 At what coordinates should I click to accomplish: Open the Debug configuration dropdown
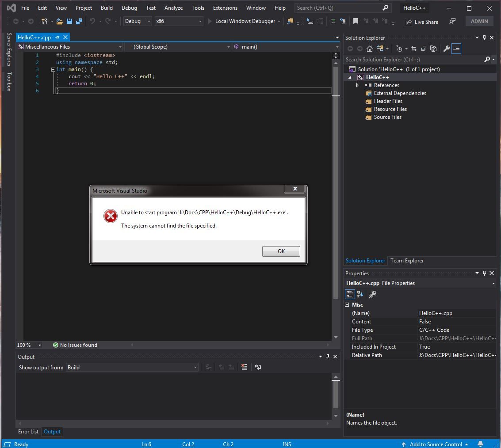[137, 21]
